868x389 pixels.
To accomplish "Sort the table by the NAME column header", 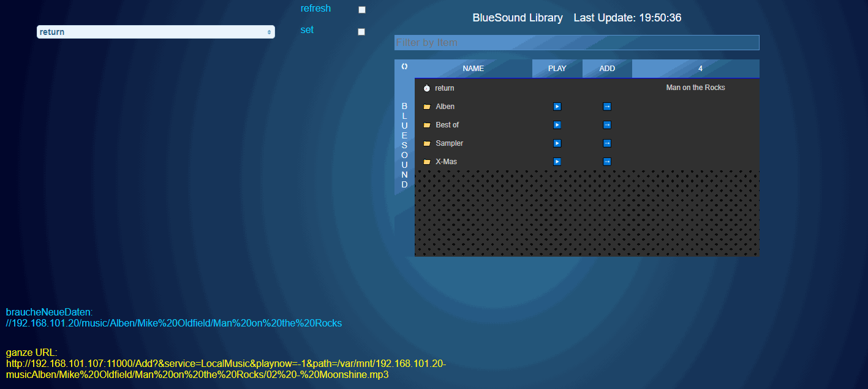I will (x=473, y=69).
